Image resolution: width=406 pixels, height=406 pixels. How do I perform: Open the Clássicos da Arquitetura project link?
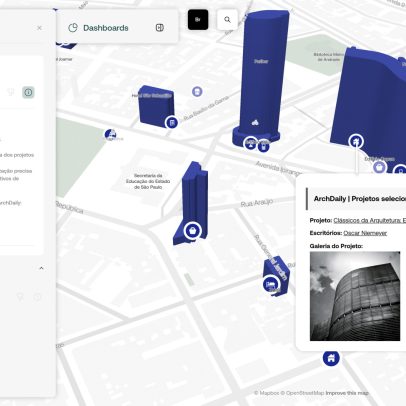(370, 220)
